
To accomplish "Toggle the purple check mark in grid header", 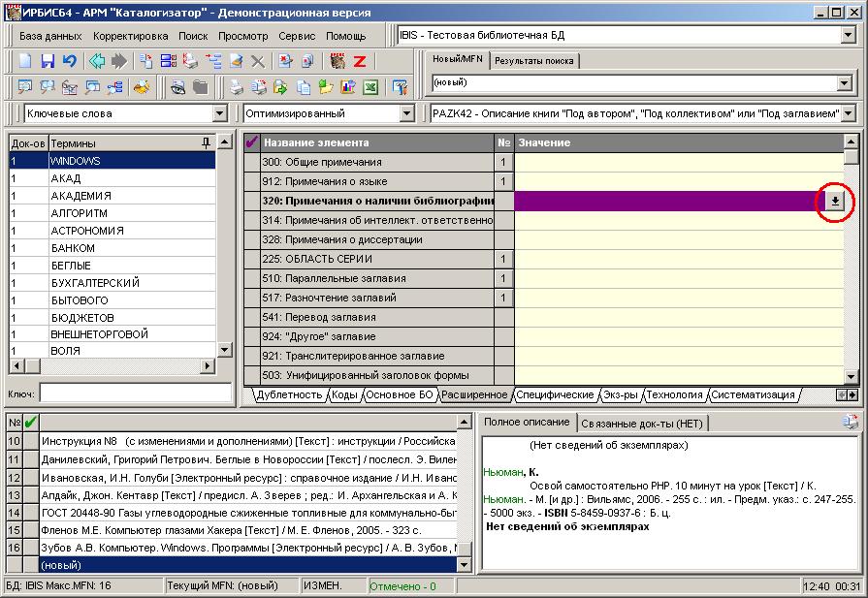I will pos(252,142).
